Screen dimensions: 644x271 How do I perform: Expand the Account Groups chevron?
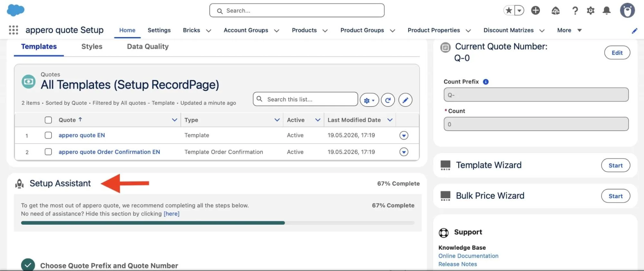(276, 31)
